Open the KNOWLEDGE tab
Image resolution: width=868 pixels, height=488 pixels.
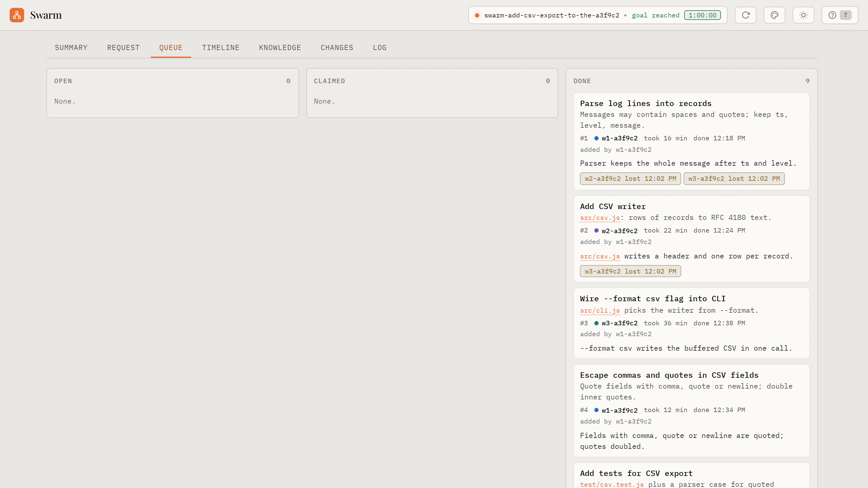click(x=280, y=48)
